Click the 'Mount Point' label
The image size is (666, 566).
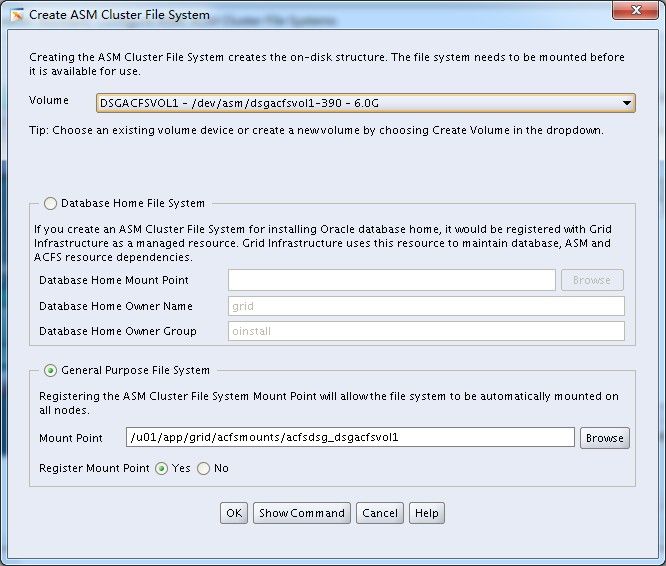click(x=71, y=438)
